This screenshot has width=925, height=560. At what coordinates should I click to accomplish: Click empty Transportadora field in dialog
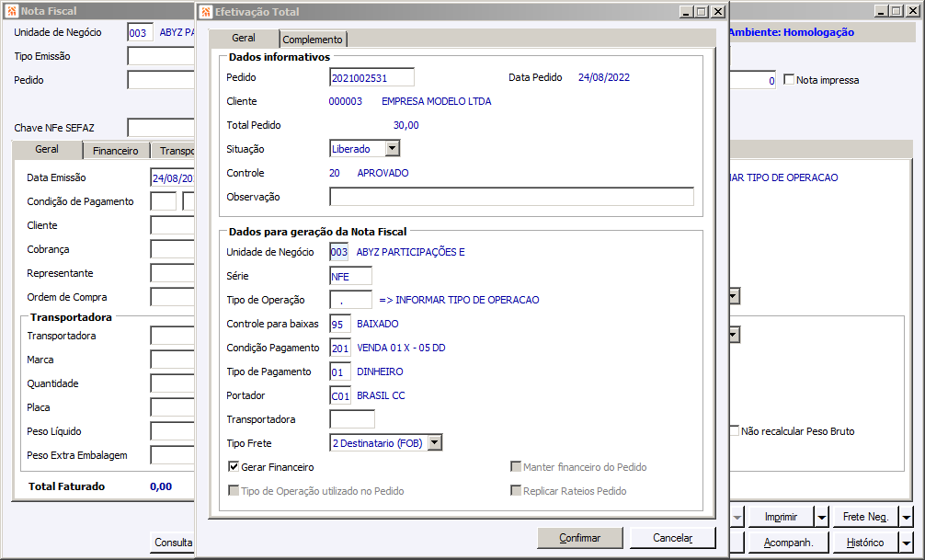[351, 419]
